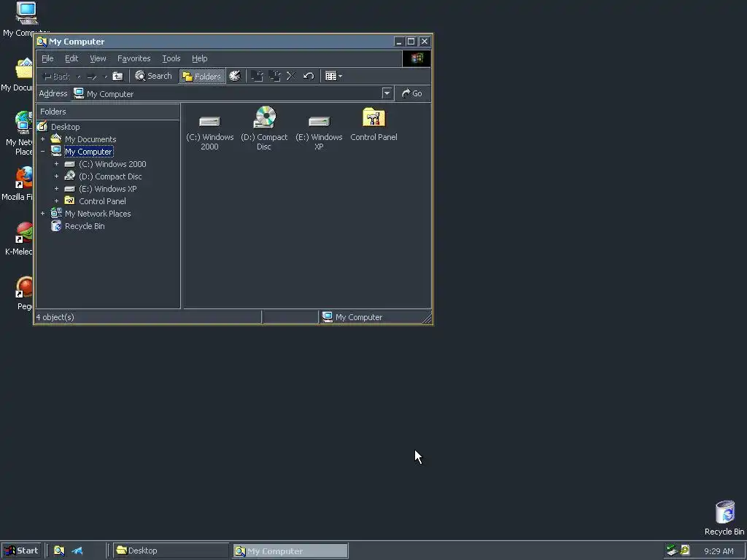747x560 pixels.
Task: Select Control Panel in folder tree
Action: pyautogui.click(x=102, y=201)
